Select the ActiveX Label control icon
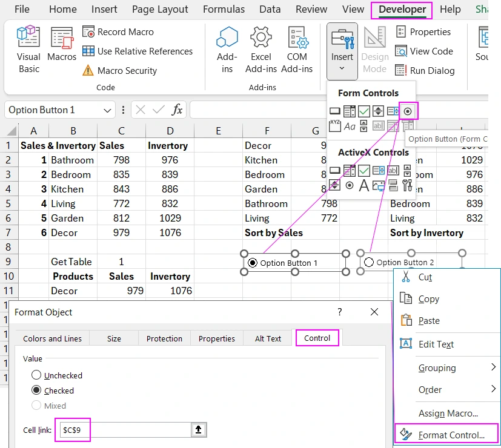This screenshot has height=448, width=501. point(364,185)
